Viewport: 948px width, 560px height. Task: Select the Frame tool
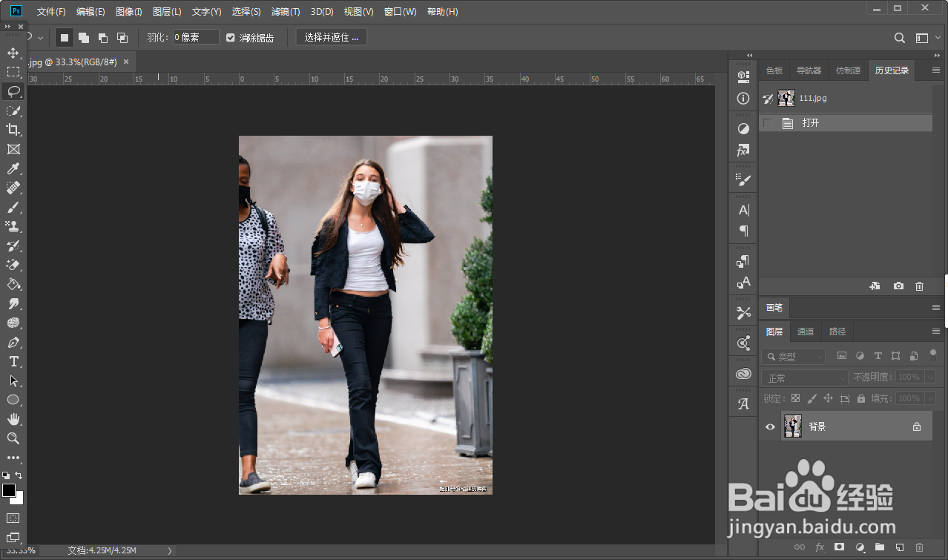(x=13, y=149)
